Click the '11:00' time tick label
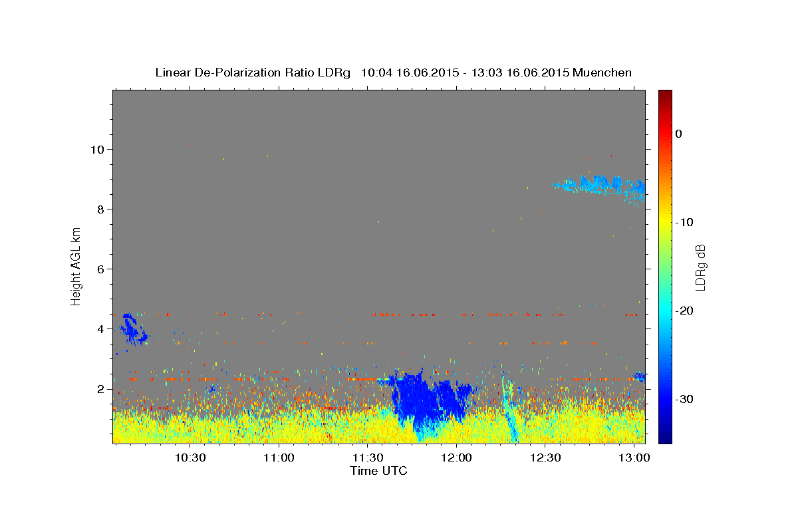The height and width of the screenshot is (532, 798). click(x=279, y=458)
